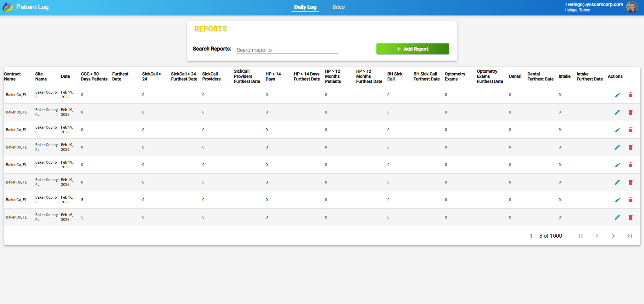Focus the Search reports input field
The height and width of the screenshot is (304, 644).
pyautogui.click(x=287, y=50)
